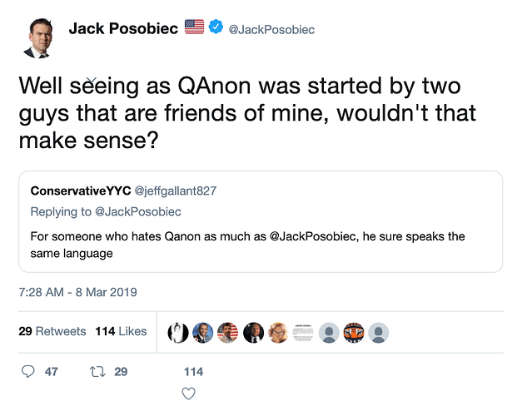
Task: Open the first black-and-white liker avatar
Action: 178,332
